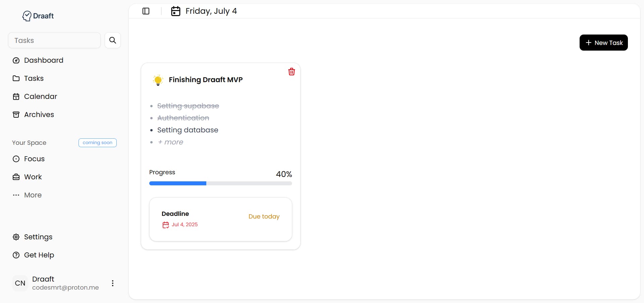644x303 pixels.
Task: Uncheck the Setting supabase item
Action: (188, 106)
